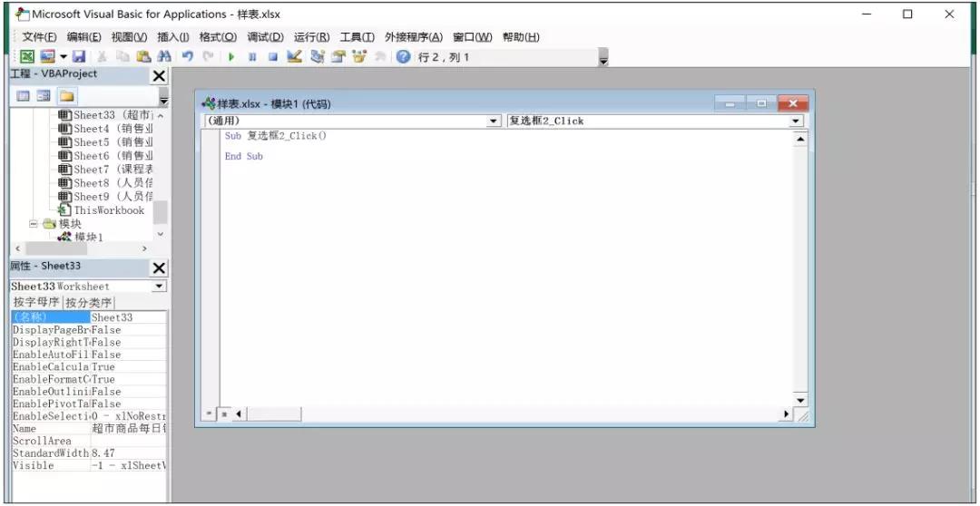Open the 插入(I) menu
The width and height of the screenshot is (980, 506).
[x=173, y=37]
